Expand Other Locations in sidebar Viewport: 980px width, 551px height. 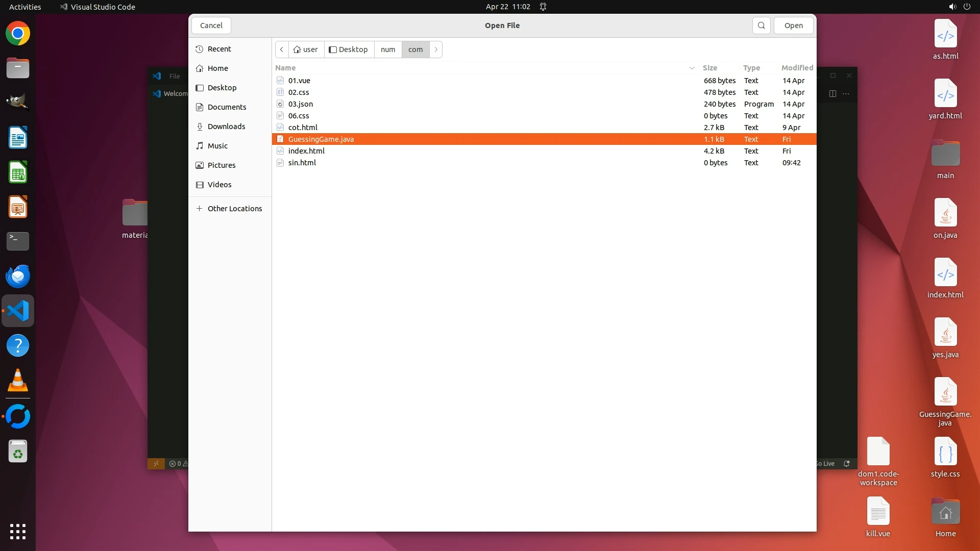coord(234,209)
